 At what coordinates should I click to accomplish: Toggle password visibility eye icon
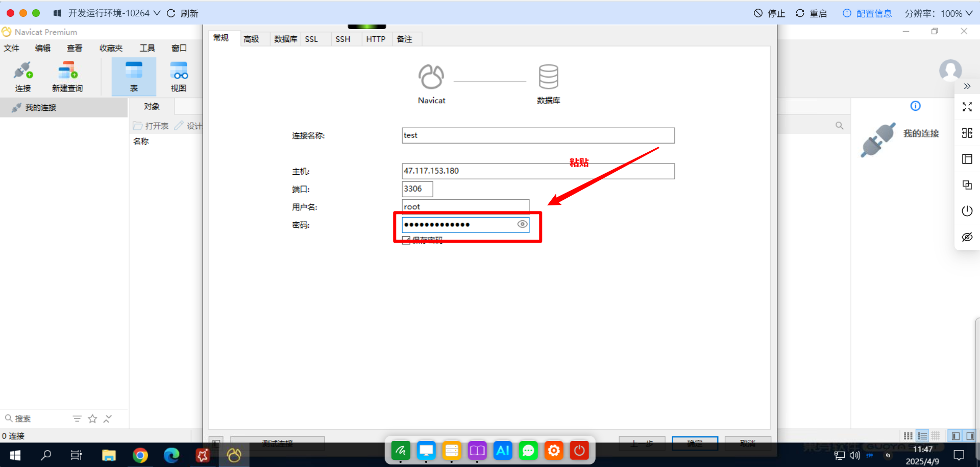click(522, 224)
